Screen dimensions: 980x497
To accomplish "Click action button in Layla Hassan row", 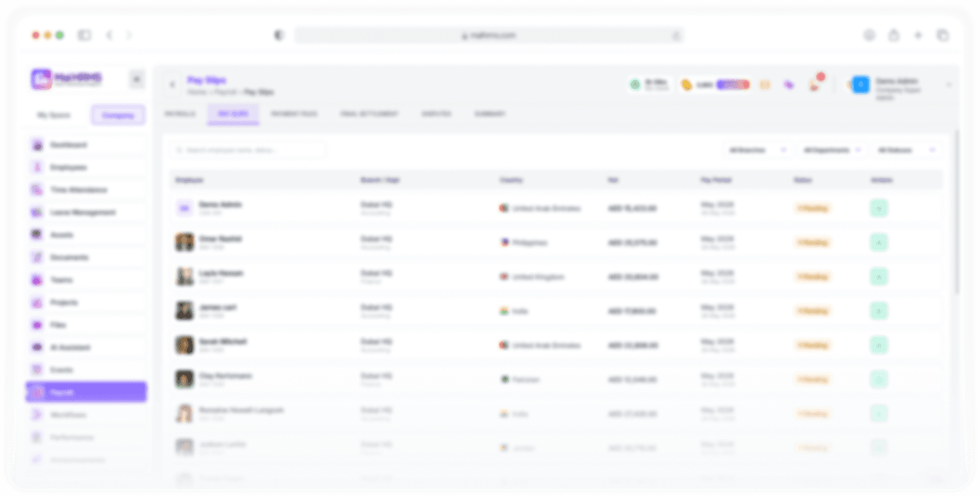I will tap(879, 277).
